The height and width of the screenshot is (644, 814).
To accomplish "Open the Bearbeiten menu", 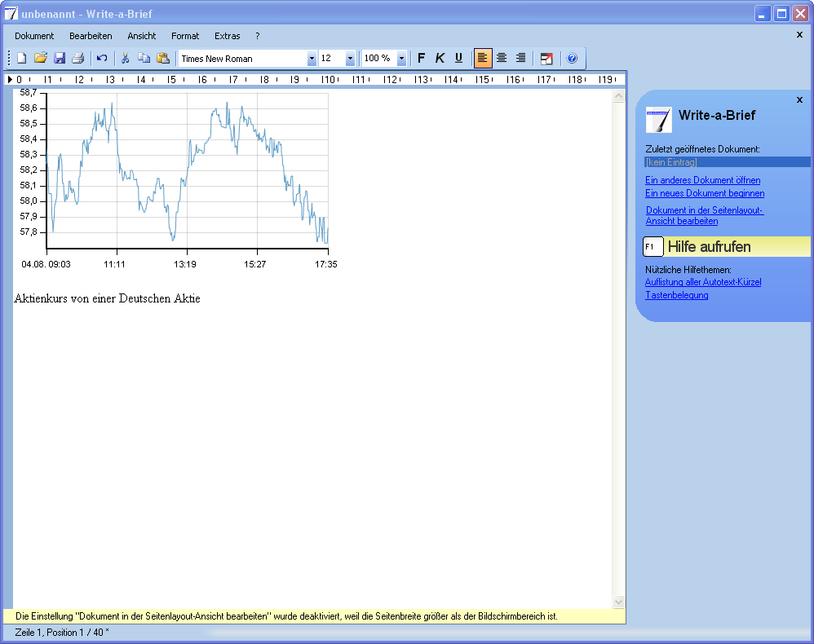I will click(x=91, y=36).
